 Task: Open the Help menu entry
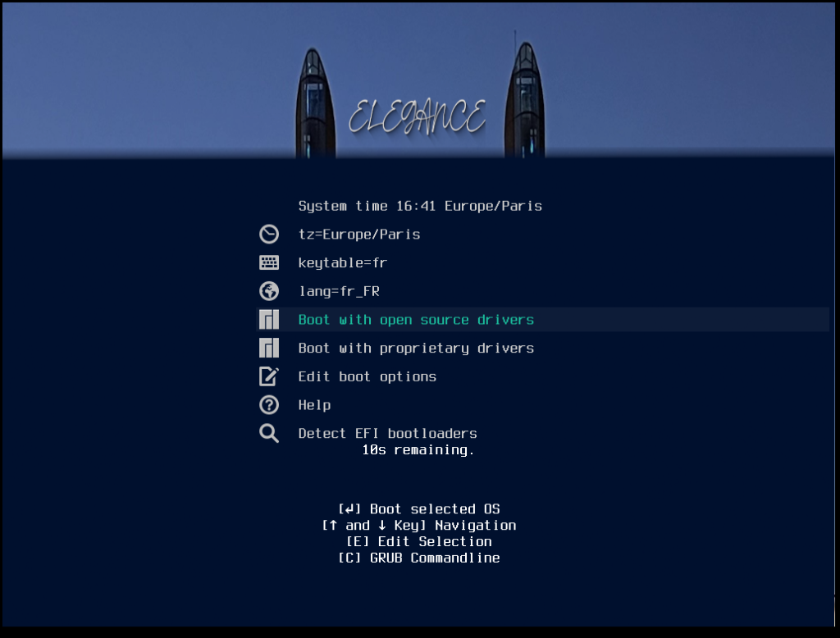pyautogui.click(x=314, y=405)
